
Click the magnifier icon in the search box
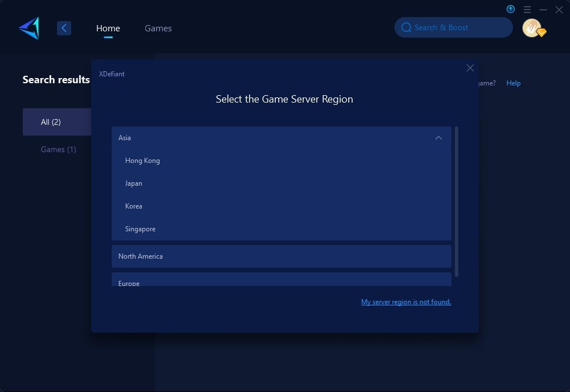[x=406, y=27]
